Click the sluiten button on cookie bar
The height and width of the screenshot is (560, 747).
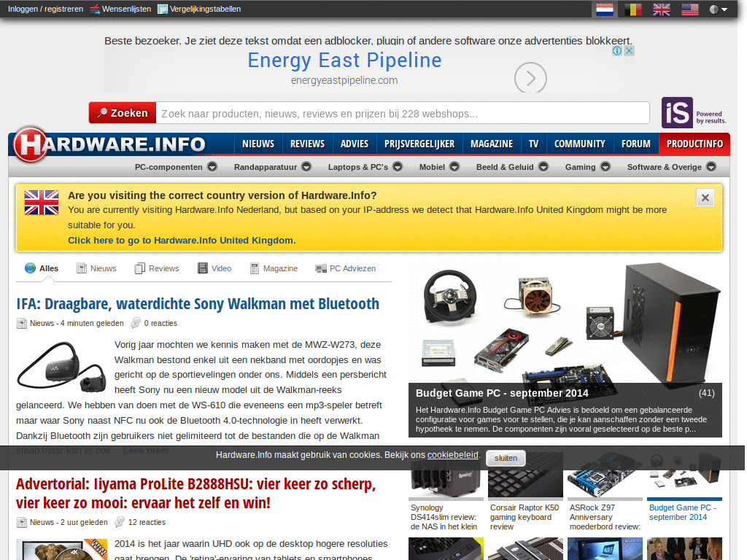click(x=506, y=458)
